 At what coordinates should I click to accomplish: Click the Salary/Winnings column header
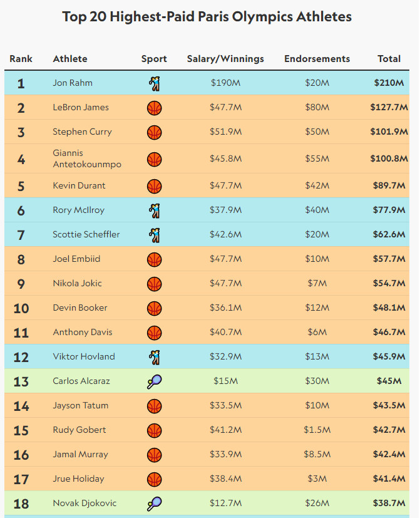225,59
